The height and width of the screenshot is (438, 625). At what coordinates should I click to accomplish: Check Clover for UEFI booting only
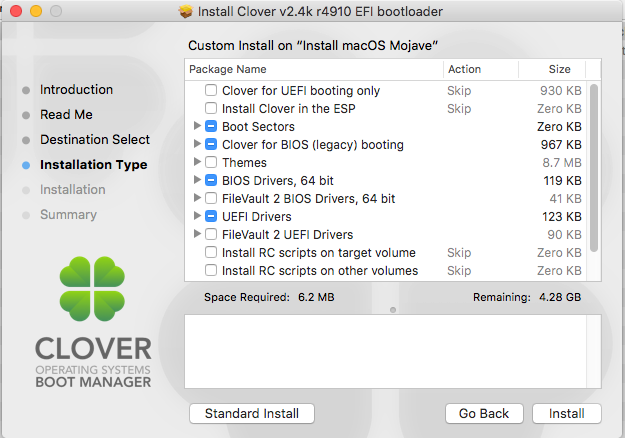(x=211, y=90)
